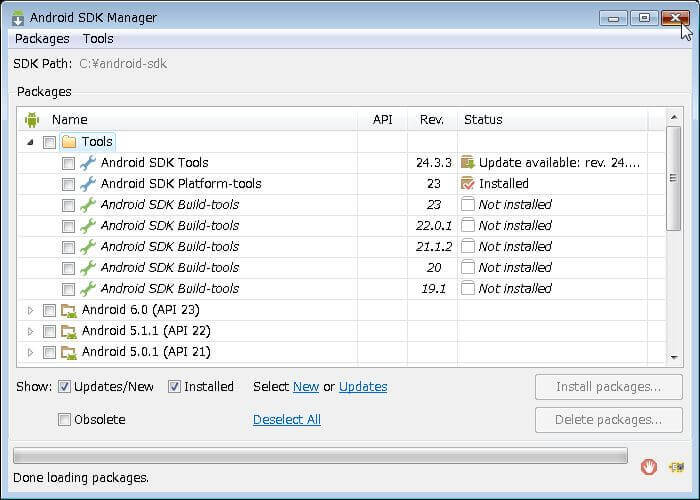Click the red stop-loading icon in status bar
This screenshot has width=700, height=500.
[x=649, y=466]
